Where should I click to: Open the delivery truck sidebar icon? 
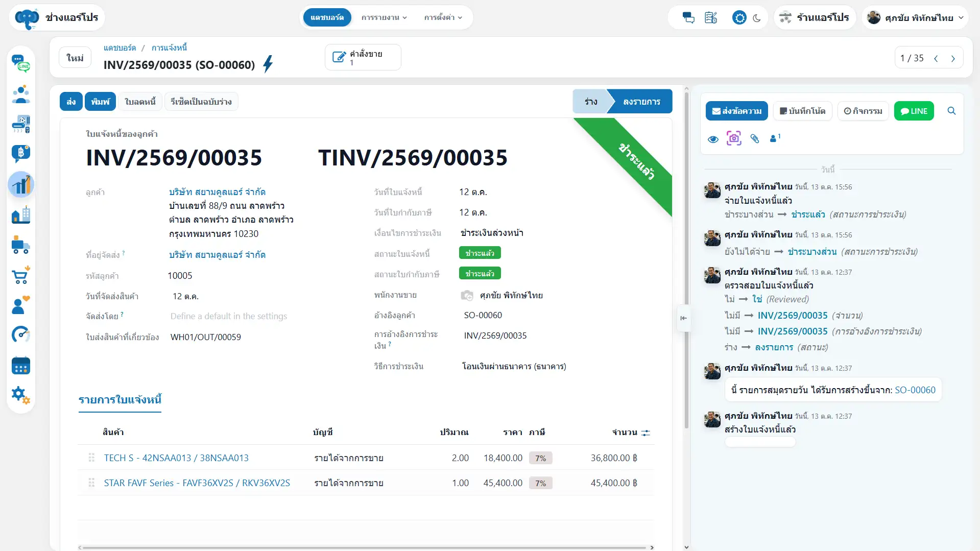pyautogui.click(x=21, y=245)
